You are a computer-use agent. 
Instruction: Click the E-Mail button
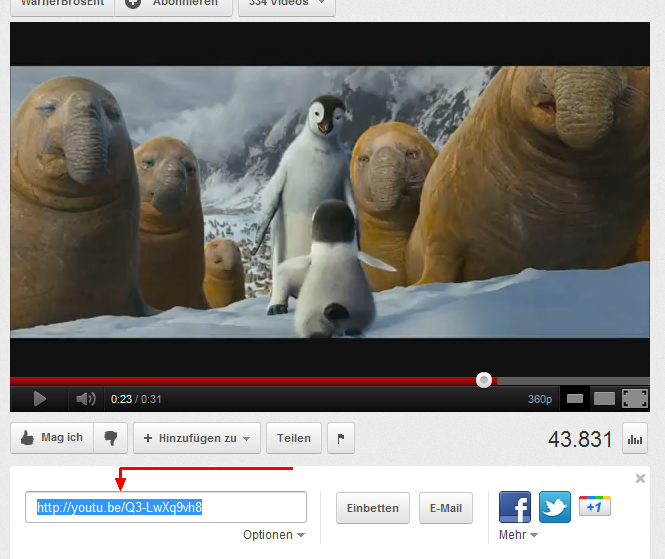445,508
